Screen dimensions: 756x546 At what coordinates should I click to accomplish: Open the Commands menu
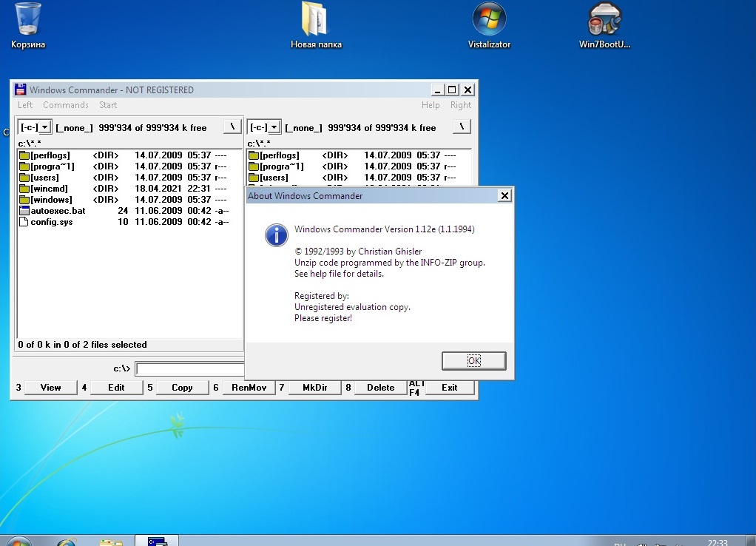tap(66, 105)
